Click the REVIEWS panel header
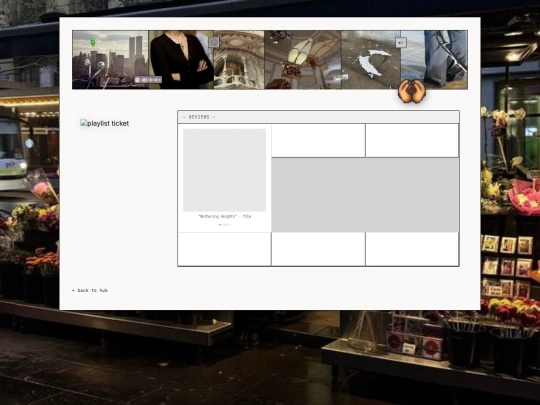Image resolution: width=540 pixels, height=405 pixels. pyautogui.click(x=318, y=117)
